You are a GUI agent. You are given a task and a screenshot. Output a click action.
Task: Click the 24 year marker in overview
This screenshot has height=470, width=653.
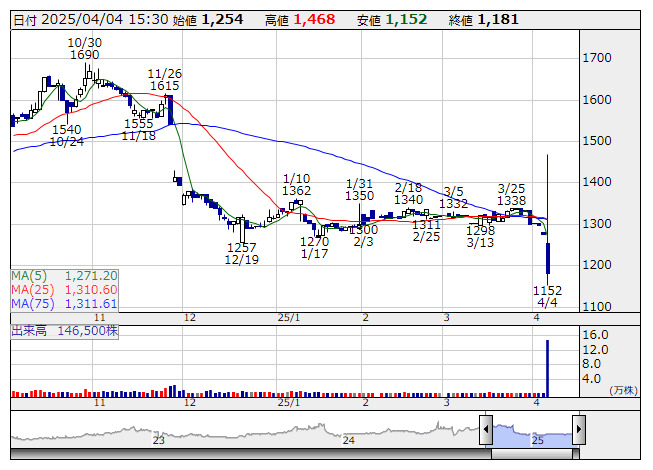pos(349,440)
